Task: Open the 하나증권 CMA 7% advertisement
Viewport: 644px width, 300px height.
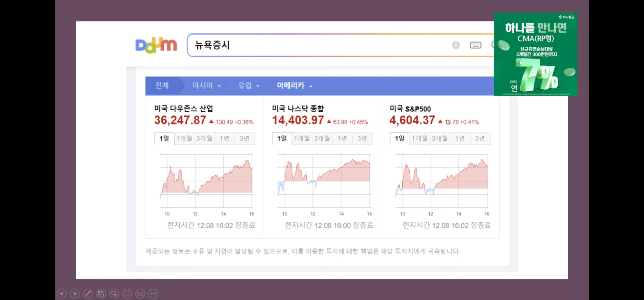Action: point(536,54)
